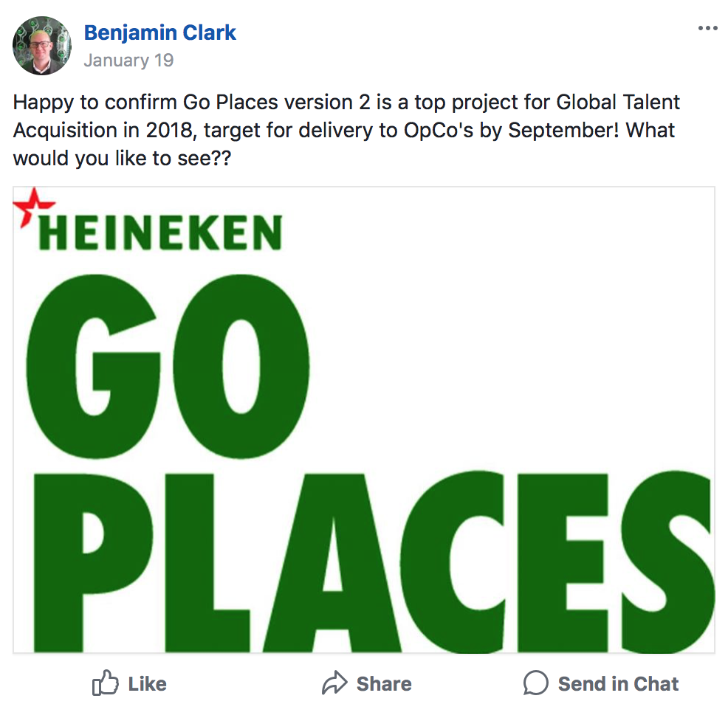
Task: Click the chat bubble icon
Action: pyautogui.click(x=536, y=683)
